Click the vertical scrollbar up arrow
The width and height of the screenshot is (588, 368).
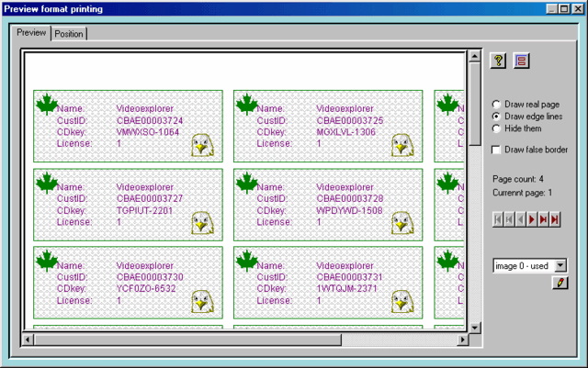tap(475, 56)
